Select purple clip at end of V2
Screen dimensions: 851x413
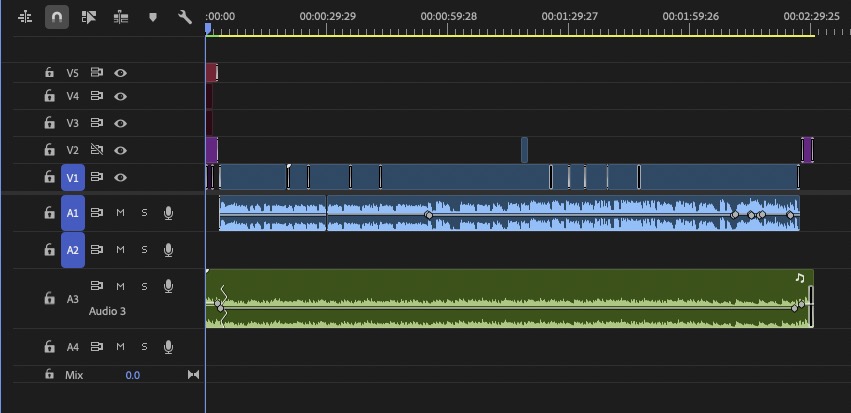click(808, 150)
